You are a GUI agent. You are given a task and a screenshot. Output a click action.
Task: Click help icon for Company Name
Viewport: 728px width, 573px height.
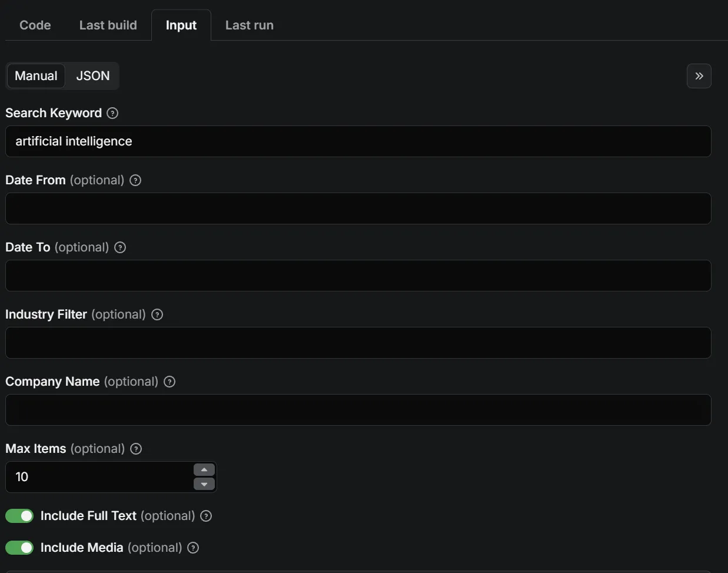[x=169, y=382]
